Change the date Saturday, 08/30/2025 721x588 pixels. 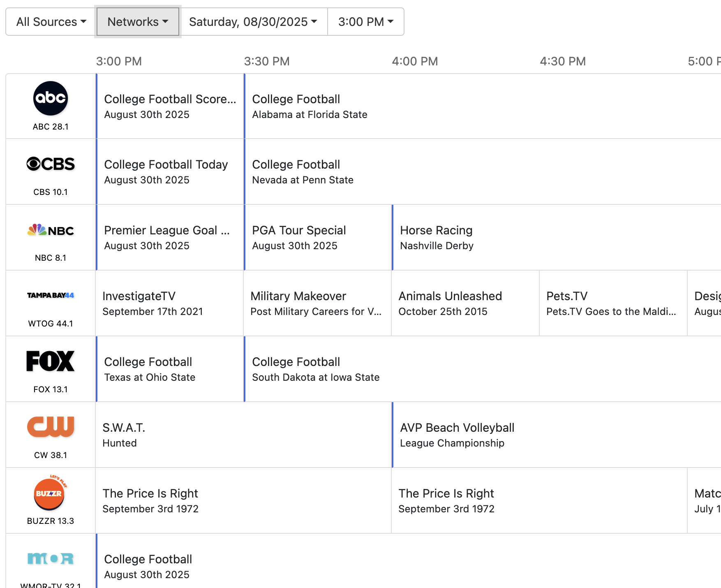[253, 22]
